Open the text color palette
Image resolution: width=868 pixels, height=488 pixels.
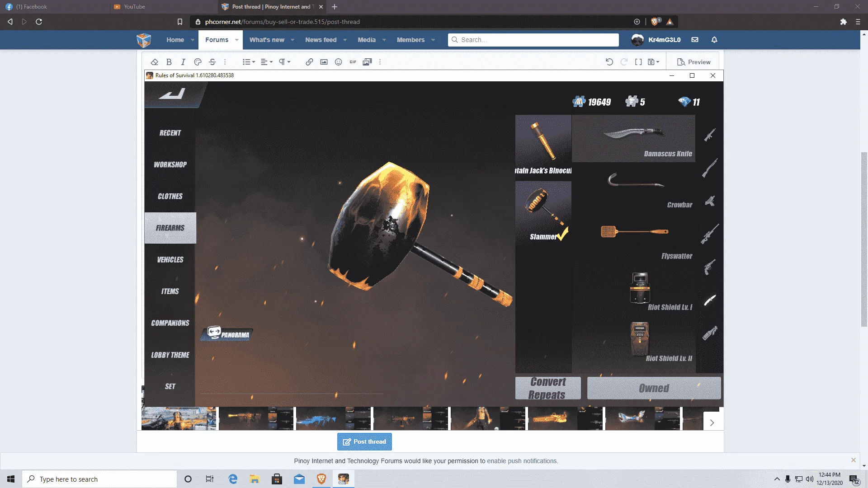(198, 62)
